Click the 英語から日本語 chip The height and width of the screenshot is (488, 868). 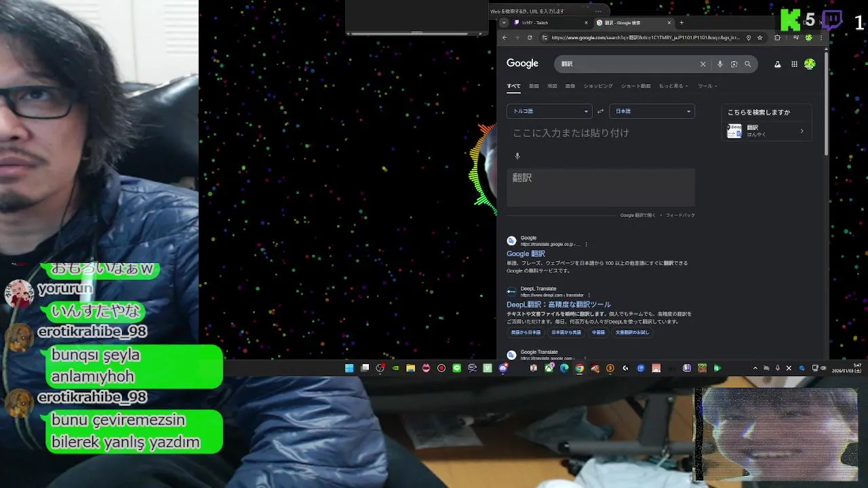[526, 333]
